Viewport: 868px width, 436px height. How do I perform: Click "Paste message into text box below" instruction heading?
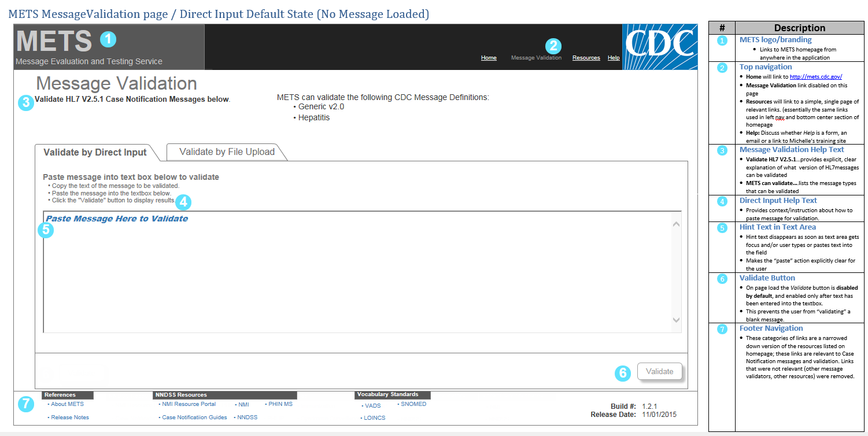[131, 177]
